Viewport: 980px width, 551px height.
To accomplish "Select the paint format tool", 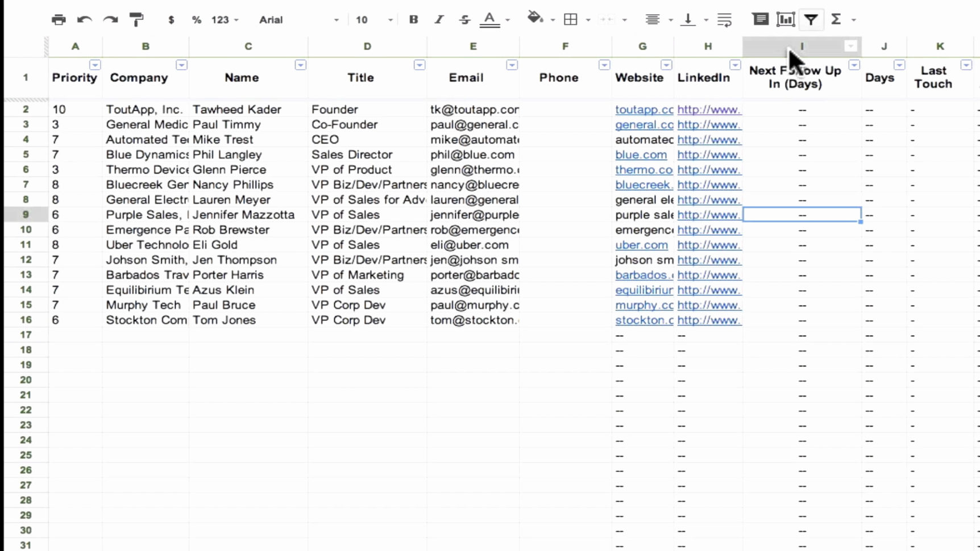I will coord(136,19).
